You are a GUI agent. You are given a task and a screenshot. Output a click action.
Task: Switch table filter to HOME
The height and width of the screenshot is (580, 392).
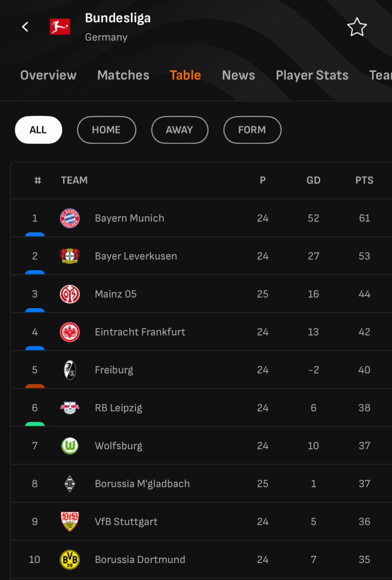[x=107, y=130]
